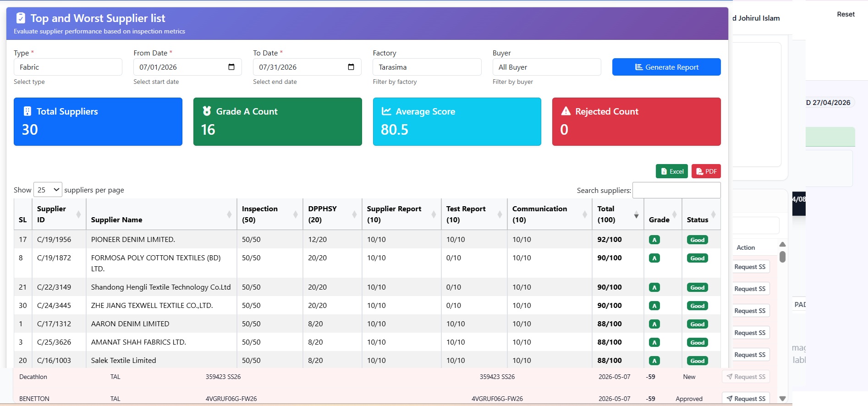
Task: Click the From Date field 07/01/2026
Action: [187, 67]
